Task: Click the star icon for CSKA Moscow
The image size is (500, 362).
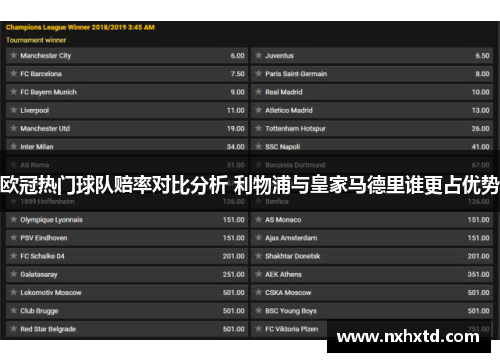Action: [258, 292]
